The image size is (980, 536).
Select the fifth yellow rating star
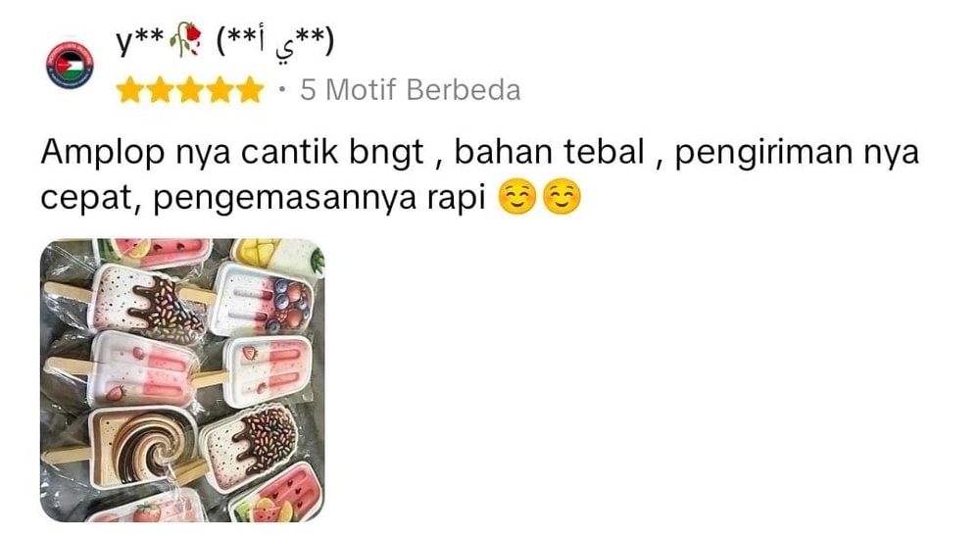(x=250, y=90)
